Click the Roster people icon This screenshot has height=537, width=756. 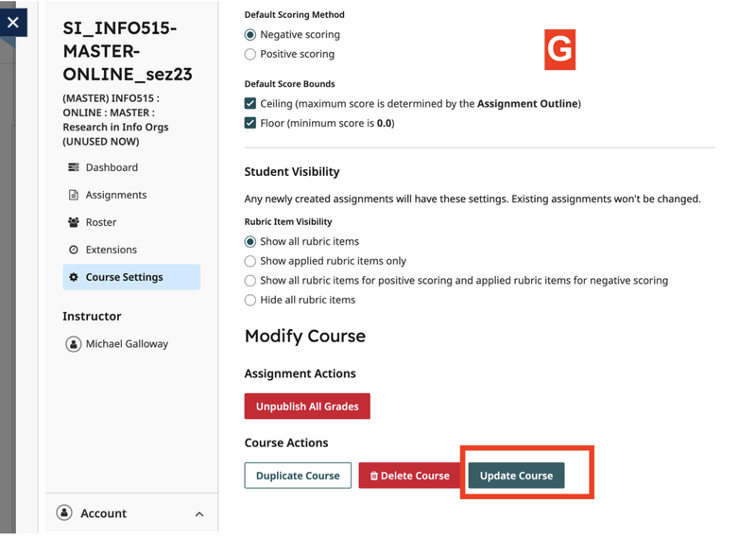[x=74, y=222]
